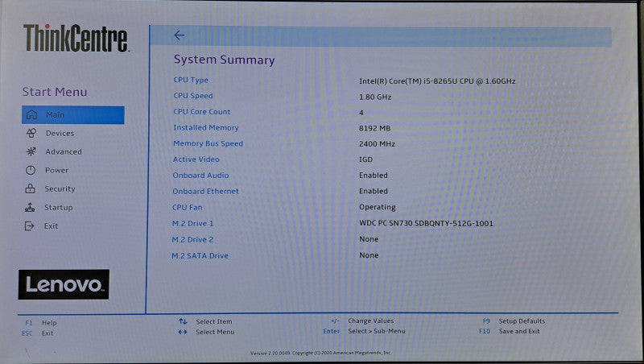Click the version copyright line
Viewport: 644px width, 364px height.
[x=320, y=353]
